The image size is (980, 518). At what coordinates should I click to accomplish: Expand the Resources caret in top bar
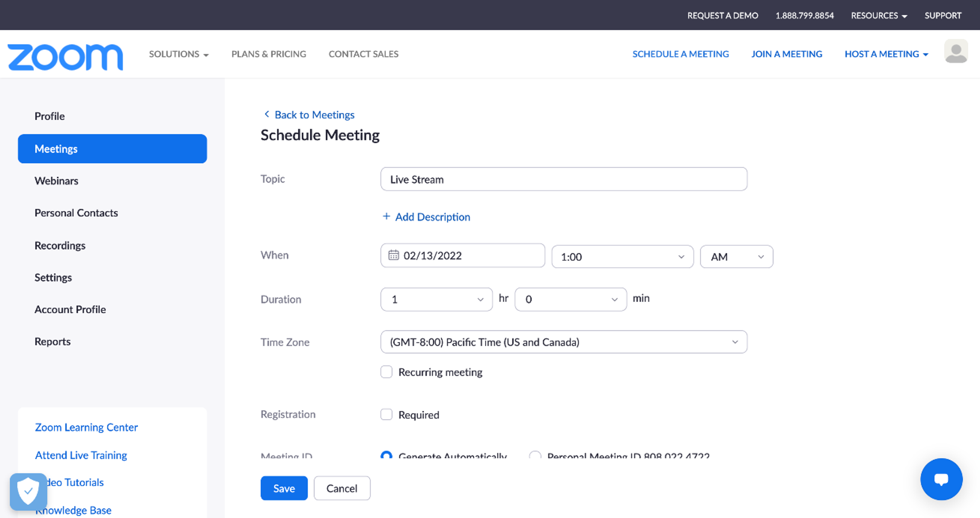904,16
